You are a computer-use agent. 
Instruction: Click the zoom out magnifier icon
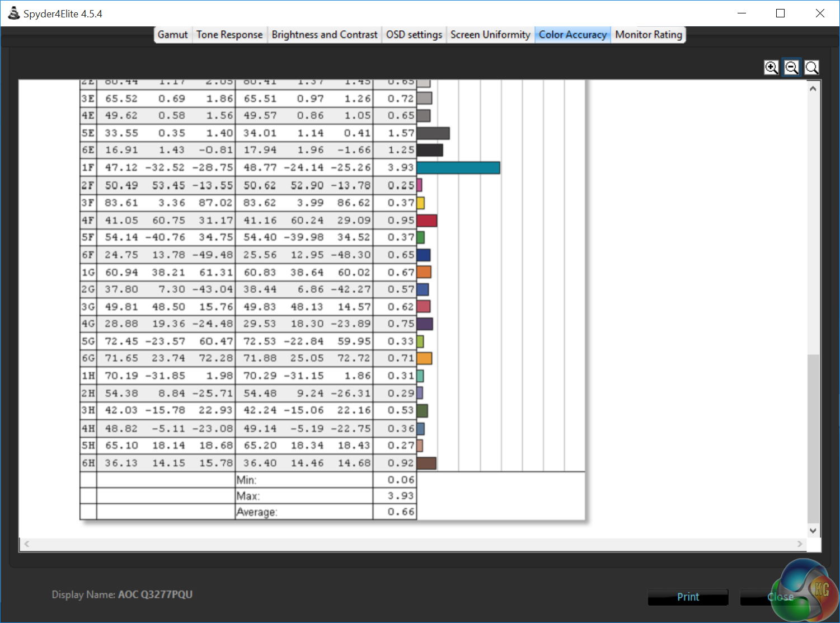[792, 68]
